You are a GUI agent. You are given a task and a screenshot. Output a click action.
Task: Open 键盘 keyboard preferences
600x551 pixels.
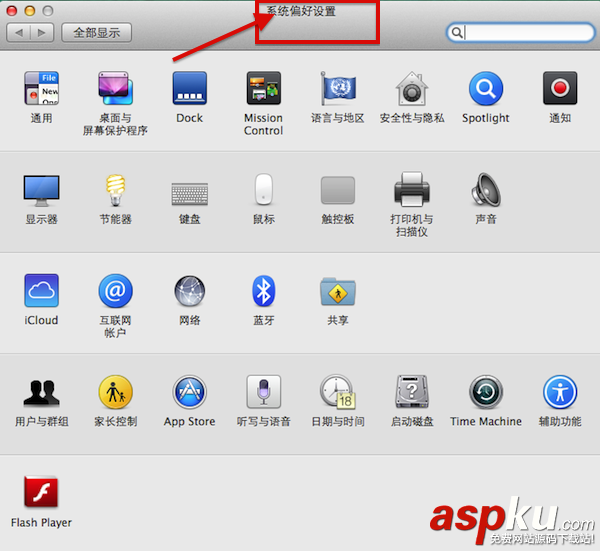pos(189,194)
